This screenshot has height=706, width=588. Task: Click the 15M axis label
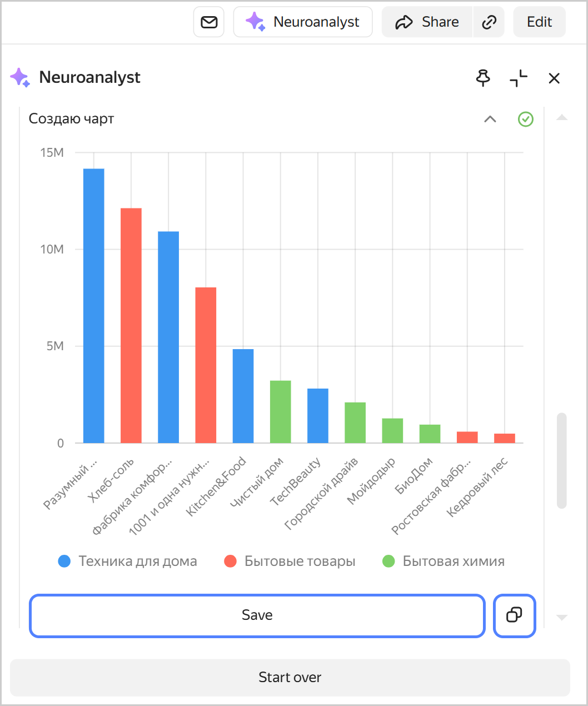52,153
